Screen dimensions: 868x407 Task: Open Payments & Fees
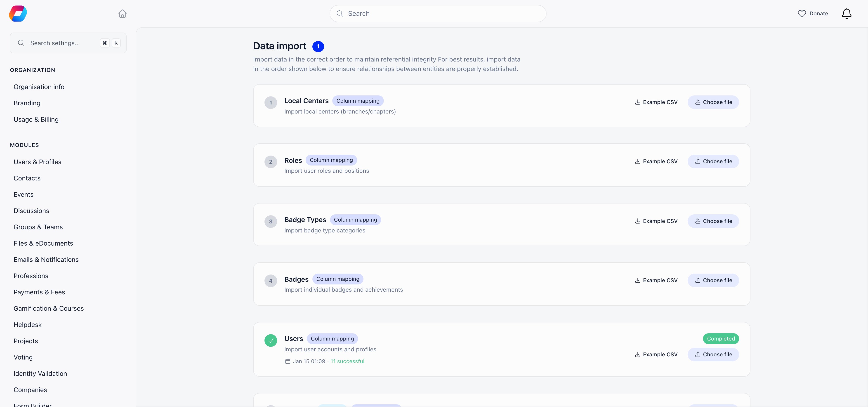click(x=39, y=292)
